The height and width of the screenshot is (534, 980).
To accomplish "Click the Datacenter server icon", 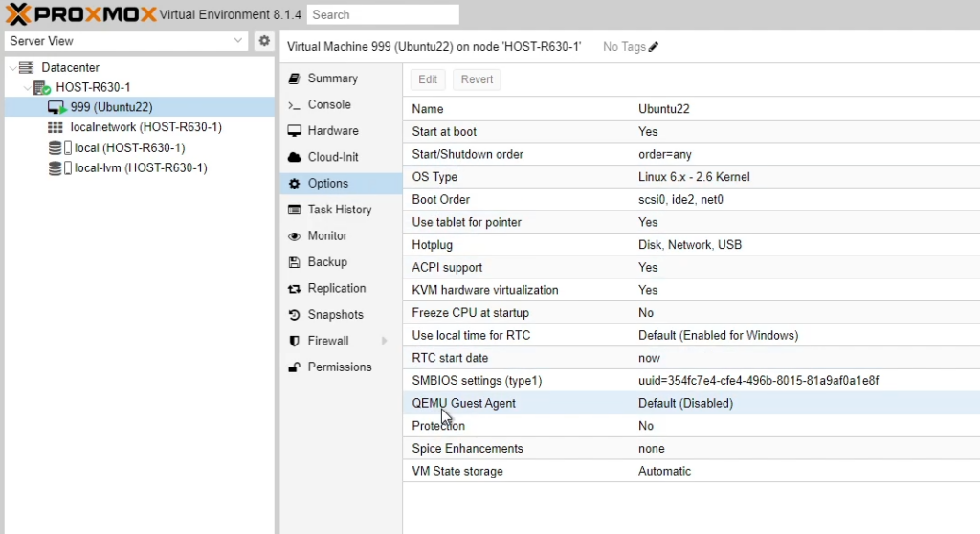I will coord(26,67).
